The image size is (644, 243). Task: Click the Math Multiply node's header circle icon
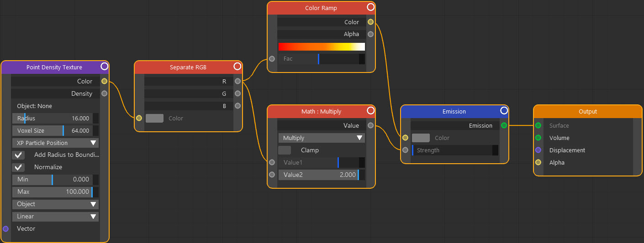pos(370,111)
